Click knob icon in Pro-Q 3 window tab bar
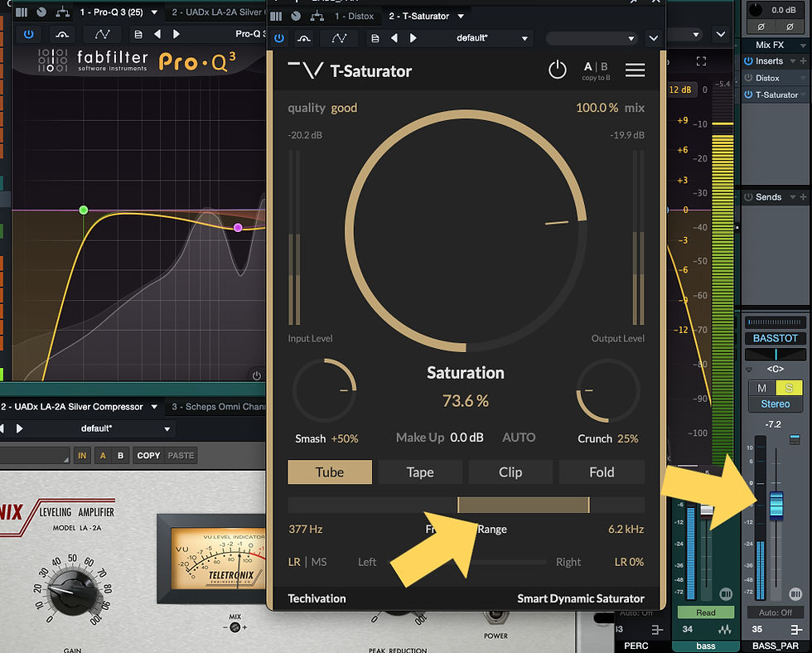 click(x=41, y=12)
